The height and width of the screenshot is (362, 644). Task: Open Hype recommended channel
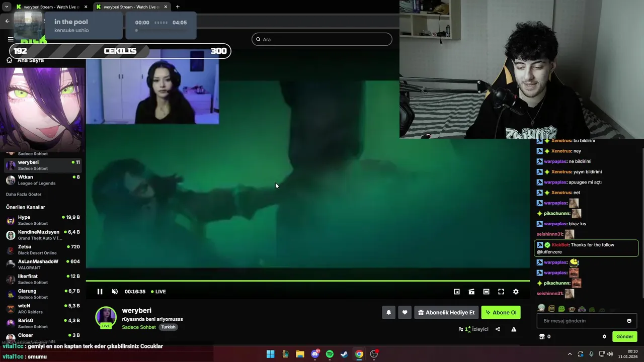click(42, 220)
